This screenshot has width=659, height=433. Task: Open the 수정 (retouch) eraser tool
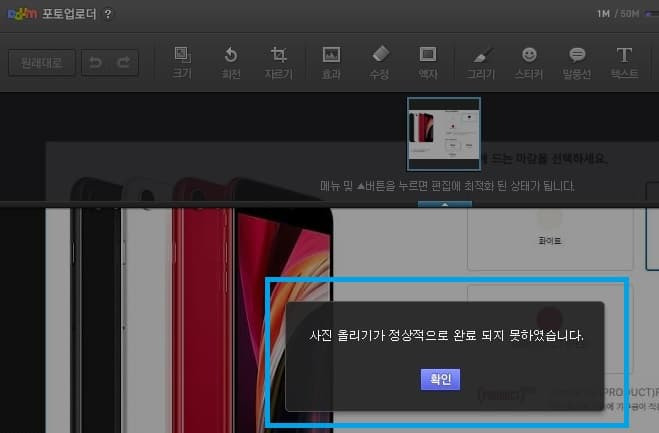380,63
